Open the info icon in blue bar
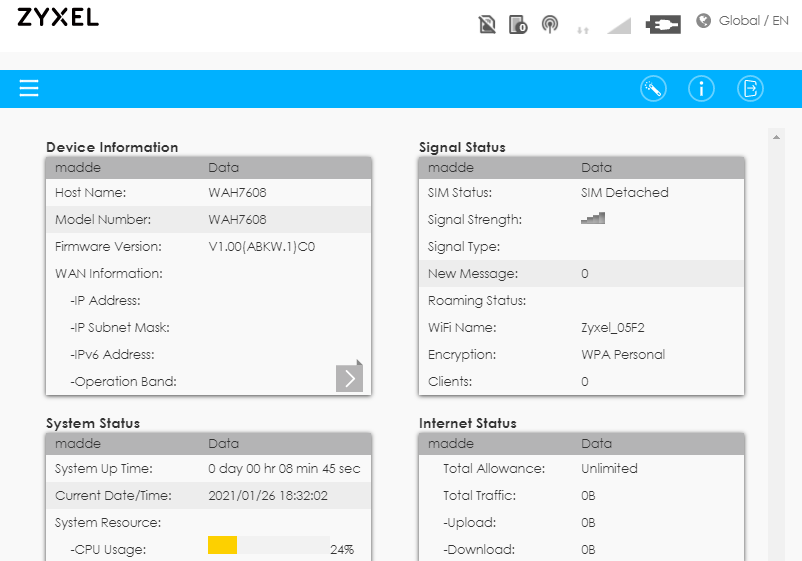Image resolution: width=802 pixels, height=561 pixels. [x=701, y=88]
